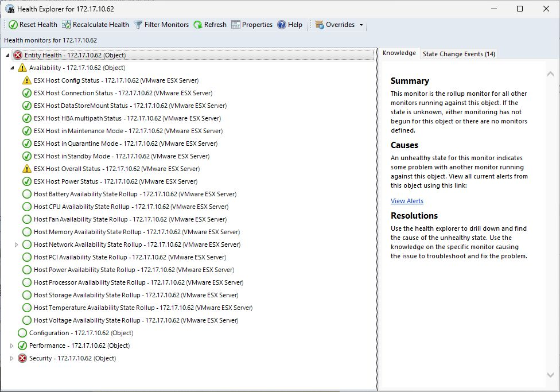Select Host Temperature Availability State Rollup row

click(x=143, y=308)
